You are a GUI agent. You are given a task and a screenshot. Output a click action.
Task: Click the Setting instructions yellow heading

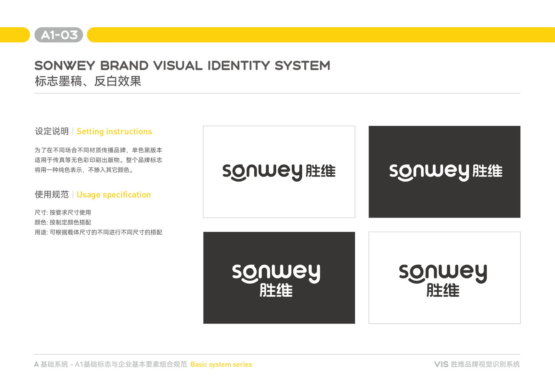114,131
